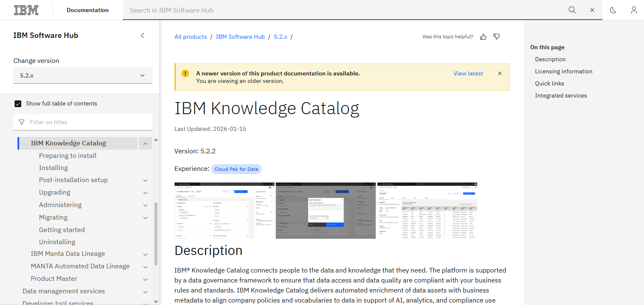Open Data management services section
The width and height of the screenshot is (644, 305).
click(x=64, y=291)
